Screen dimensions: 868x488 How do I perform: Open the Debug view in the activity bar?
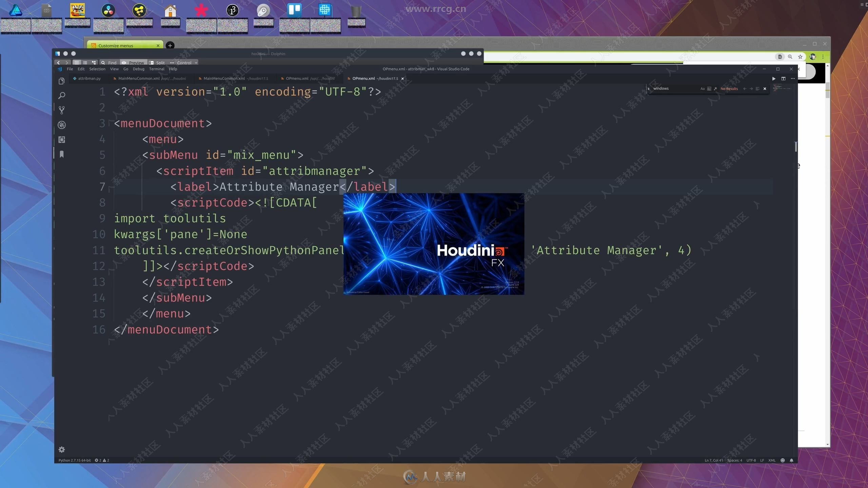[x=61, y=125]
